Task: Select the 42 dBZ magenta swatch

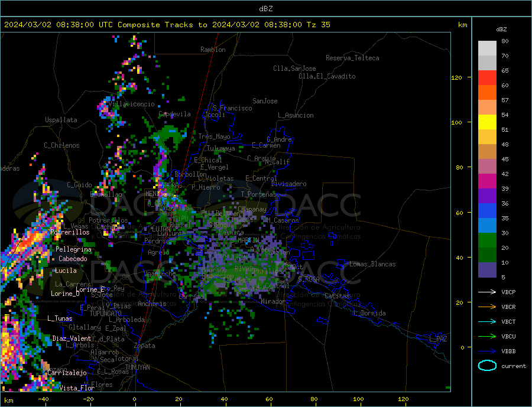Action: [x=487, y=181]
